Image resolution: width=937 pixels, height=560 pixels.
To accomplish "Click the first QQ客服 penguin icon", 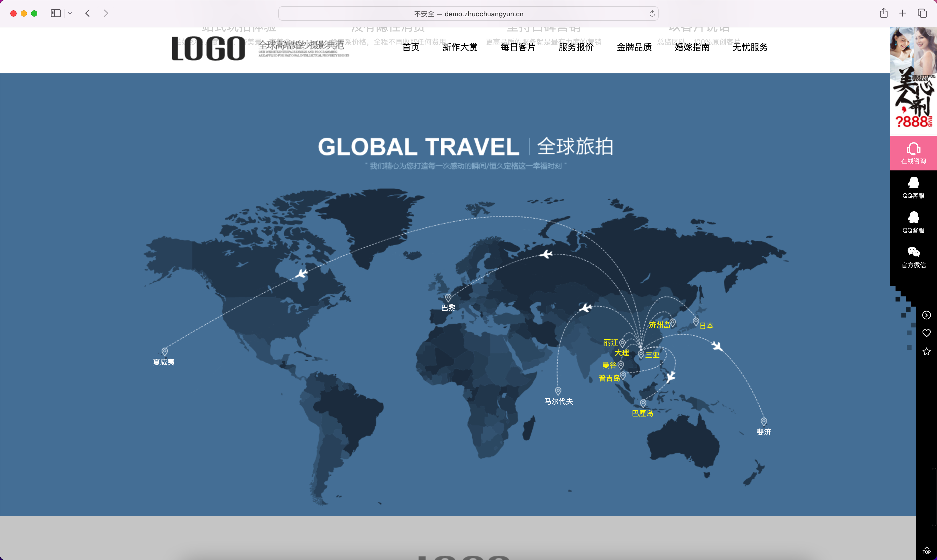I will 913,183.
